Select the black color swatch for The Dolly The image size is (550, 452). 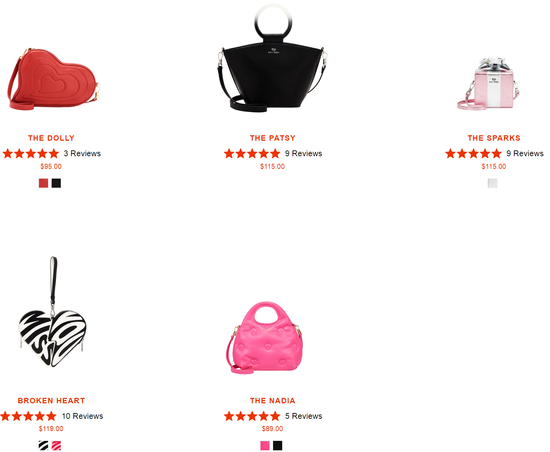click(56, 183)
